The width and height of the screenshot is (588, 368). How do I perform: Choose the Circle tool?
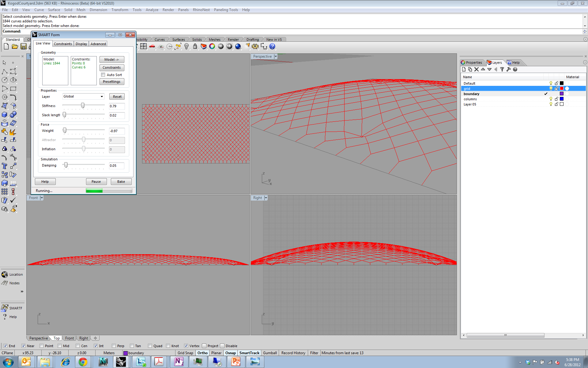(5, 80)
